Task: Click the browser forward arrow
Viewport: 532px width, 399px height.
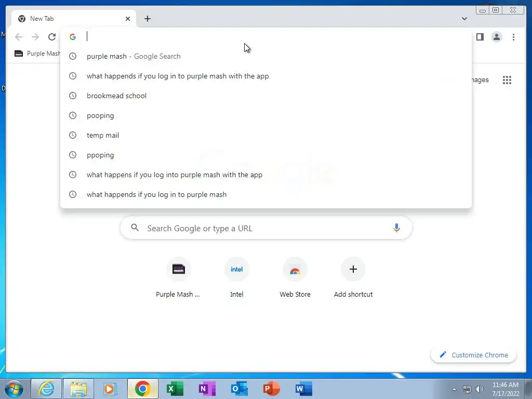Action: 35,37
